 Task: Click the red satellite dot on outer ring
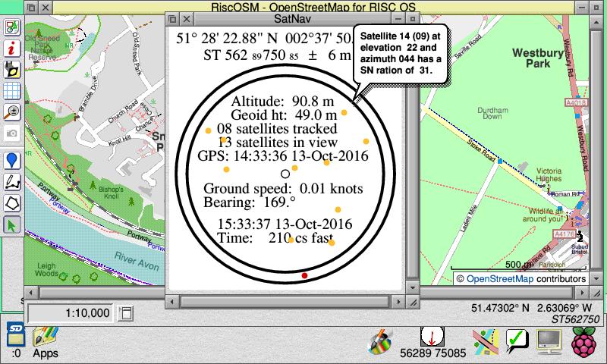tap(305, 275)
